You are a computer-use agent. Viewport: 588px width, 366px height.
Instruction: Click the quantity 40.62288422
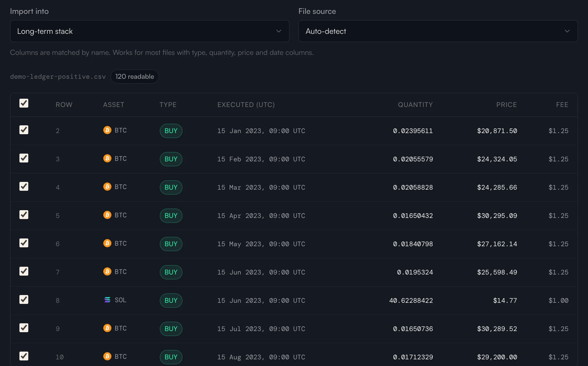pyautogui.click(x=411, y=300)
